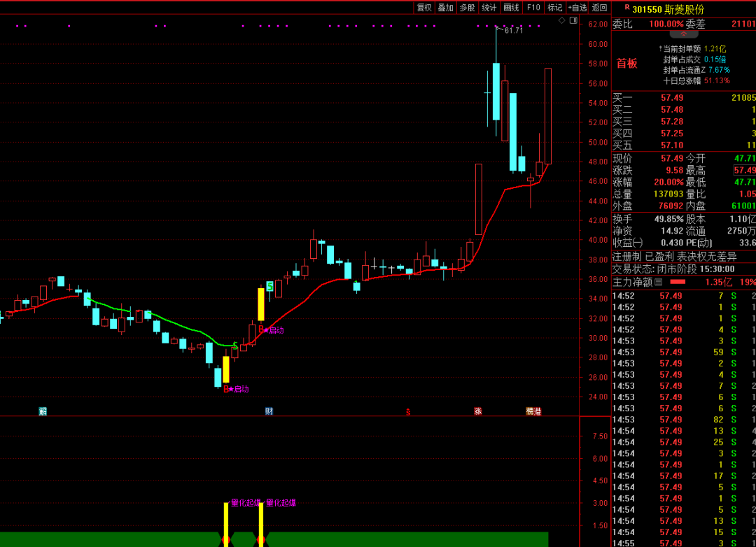Viewport: 756px width, 547px height.
Task: Click the 注册制 已盈利 表决权无差异 line
Action: [x=675, y=257]
